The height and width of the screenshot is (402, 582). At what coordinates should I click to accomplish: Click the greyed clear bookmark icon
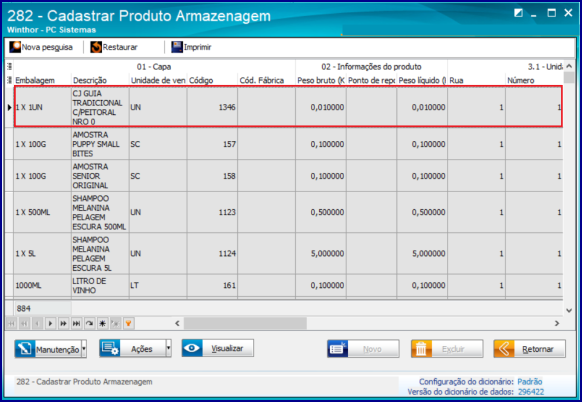click(x=115, y=324)
